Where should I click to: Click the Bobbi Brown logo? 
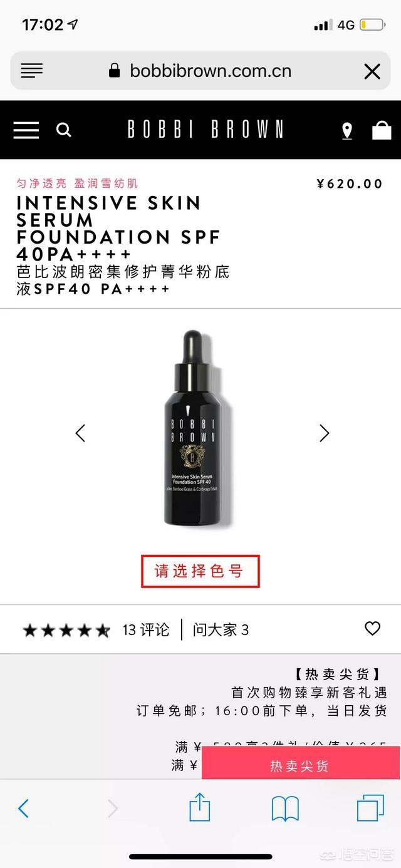(206, 130)
